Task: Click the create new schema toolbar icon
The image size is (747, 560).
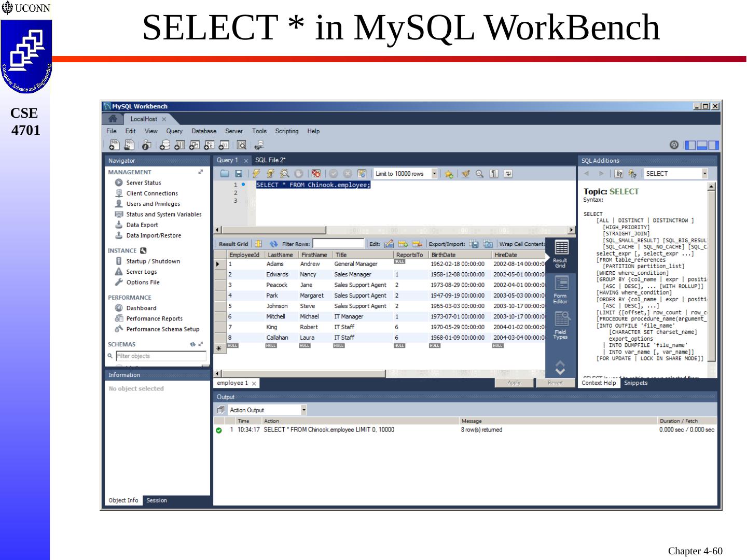Action: point(165,145)
